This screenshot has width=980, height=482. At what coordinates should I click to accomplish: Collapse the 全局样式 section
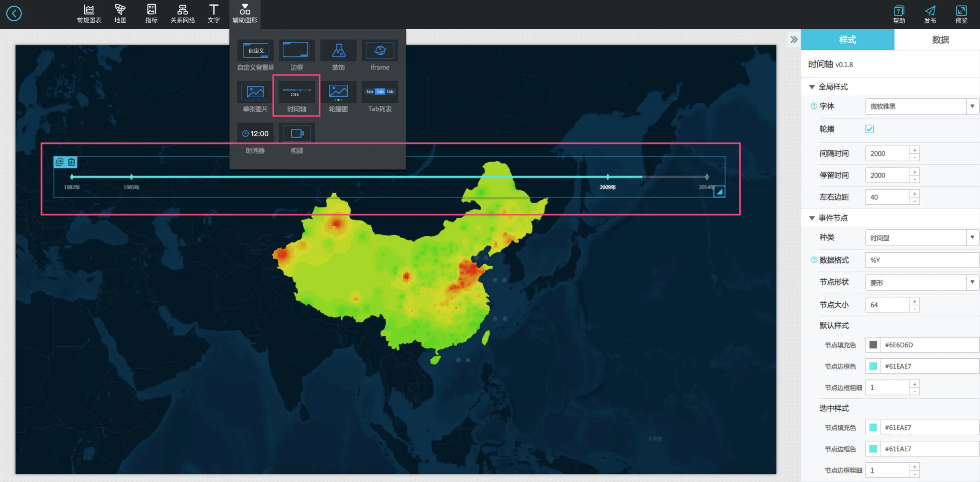coord(812,87)
